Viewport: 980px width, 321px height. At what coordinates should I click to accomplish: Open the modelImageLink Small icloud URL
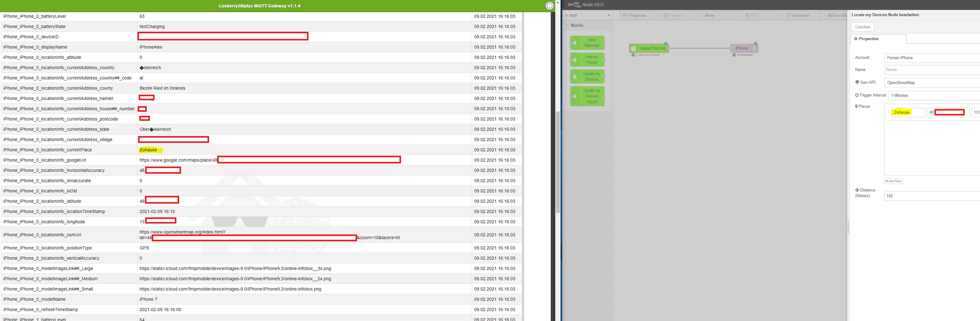coord(231,289)
